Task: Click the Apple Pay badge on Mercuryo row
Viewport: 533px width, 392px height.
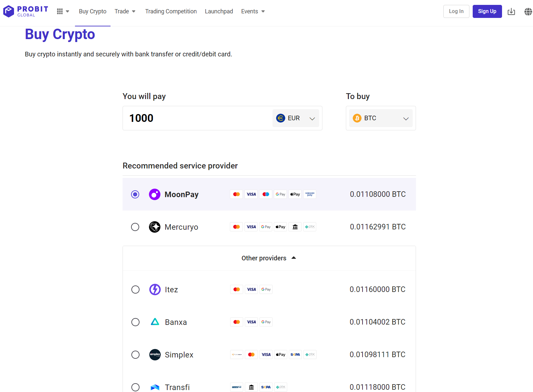Action: (x=280, y=227)
